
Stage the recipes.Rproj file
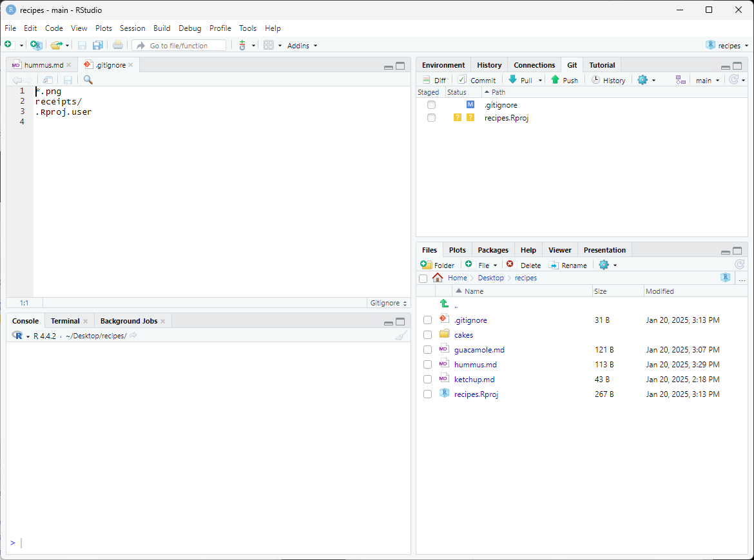pyautogui.click(x=431, y=117)
